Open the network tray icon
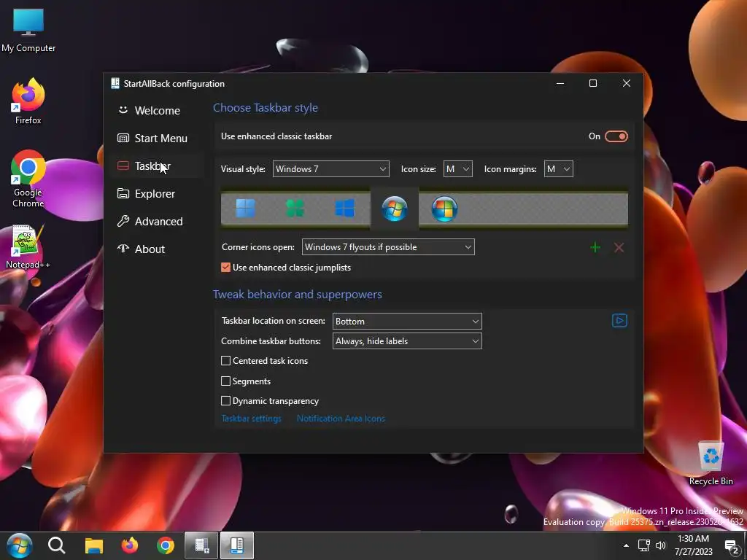Image resolution: width=747 pixels, height=560 pixels. click(644, 545)
